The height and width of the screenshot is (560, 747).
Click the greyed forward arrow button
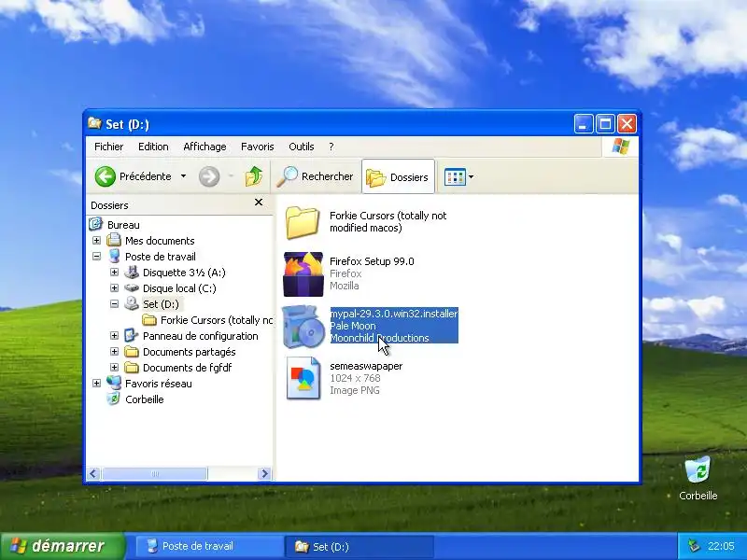pyautogui.click(x=208, y=176)
